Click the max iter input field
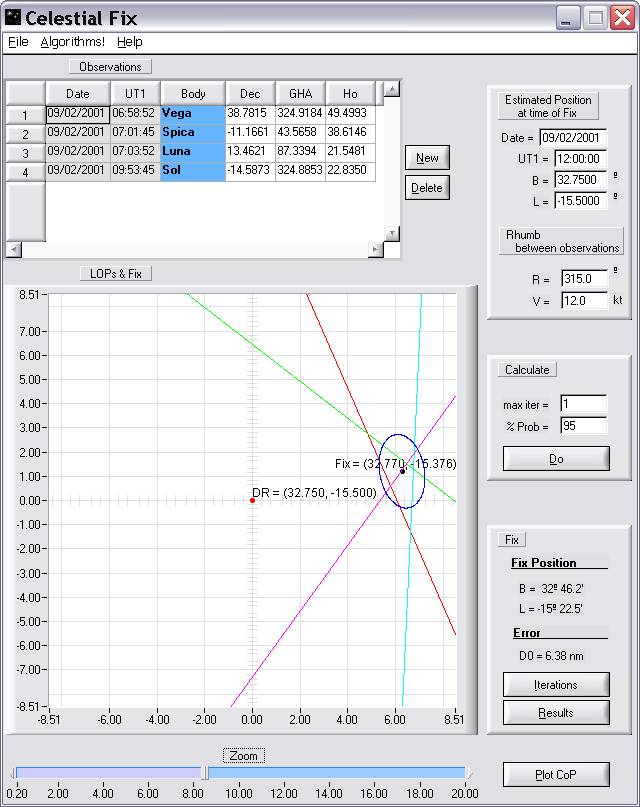Image resolution: width=640 pixels, height=807 pixels. (583, 404)
